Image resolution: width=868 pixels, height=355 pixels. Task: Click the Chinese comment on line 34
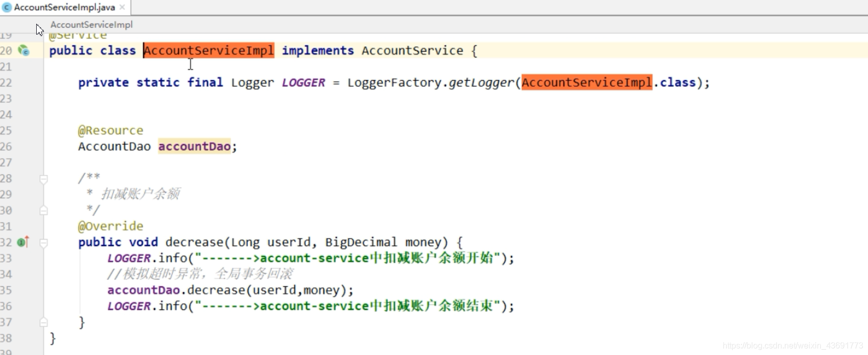click(x=200, y=274)
